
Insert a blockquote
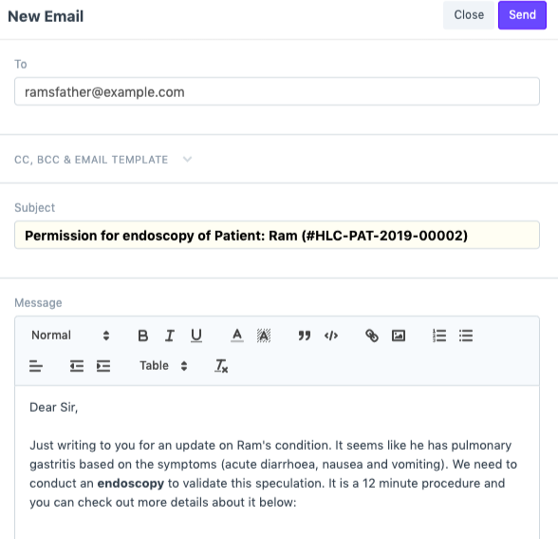pyautogui.click(x=304, y=335)
